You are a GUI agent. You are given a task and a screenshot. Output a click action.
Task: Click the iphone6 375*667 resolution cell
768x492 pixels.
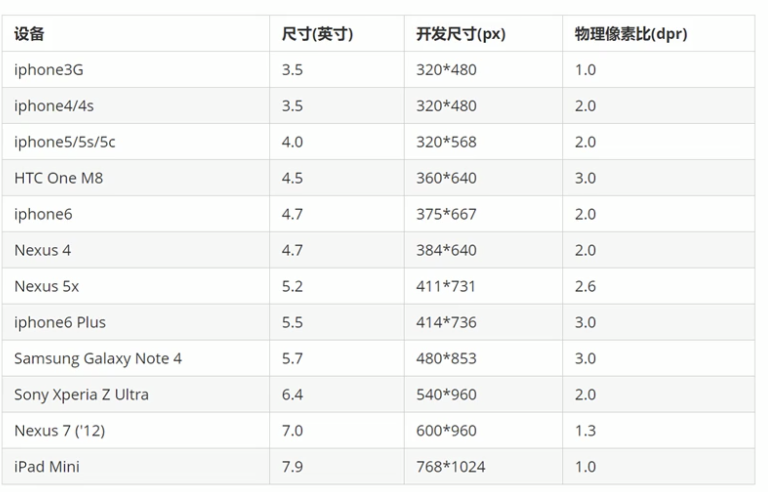click(x=446, y=214)
